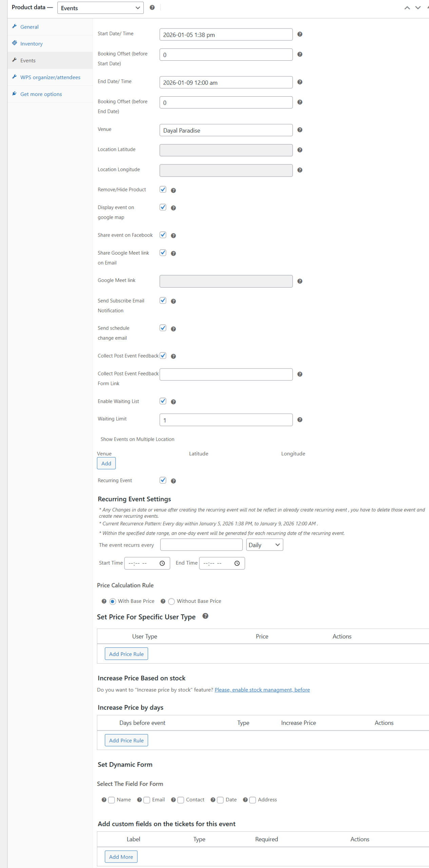Click Add More custom fields button
This screenshot has width=429, height=868.
(121, 857)
